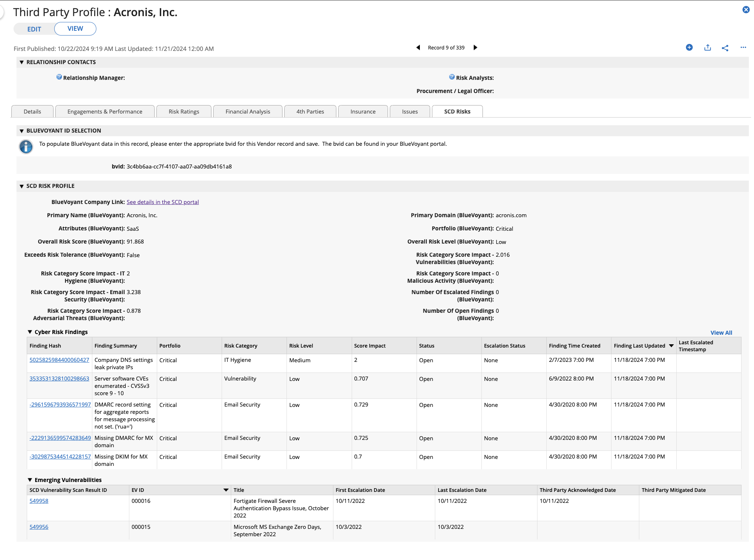Collapse the RELATIONSHIP CONTACTS section

21,62
